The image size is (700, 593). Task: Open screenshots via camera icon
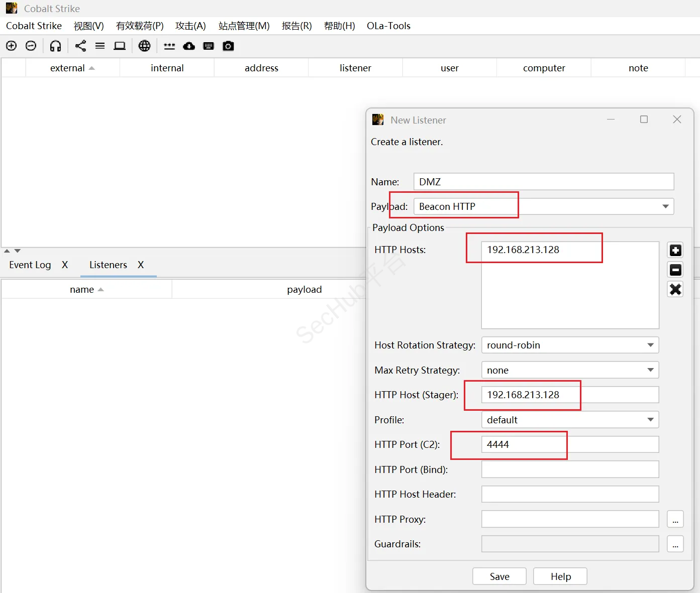click(x=228, y=46)
